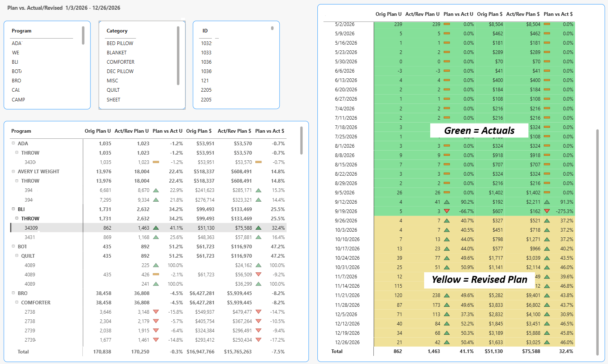This screenshot has width=608, height=364.
Task: Click green up triangle in 9/12/2026 units column
Action: (447, 202)
